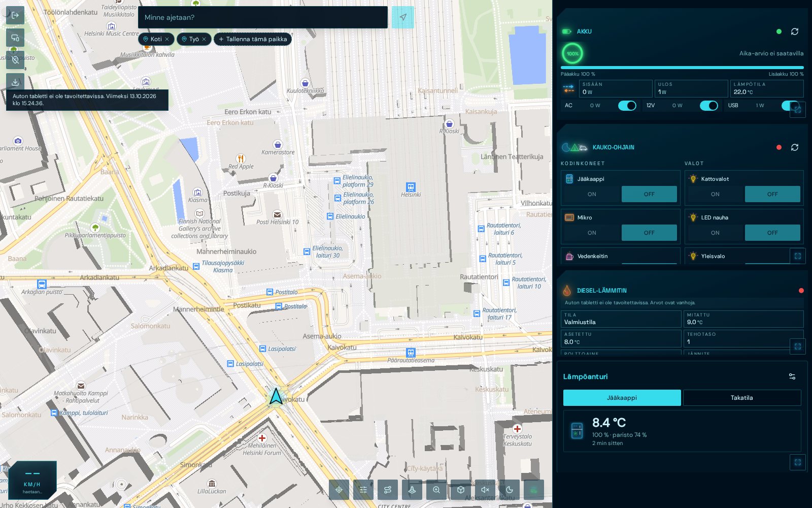Toggle the AC output switch
The width and height of the screenshot is (812, 508).
[627, 106]
